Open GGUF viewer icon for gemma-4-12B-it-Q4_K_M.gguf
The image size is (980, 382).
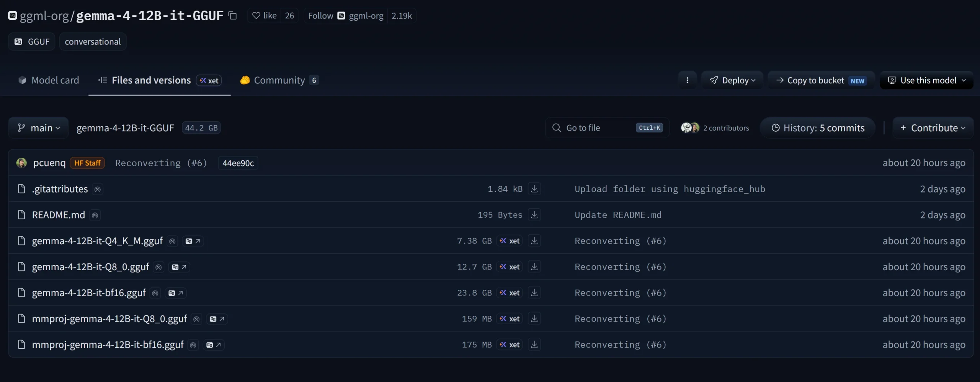193,241
